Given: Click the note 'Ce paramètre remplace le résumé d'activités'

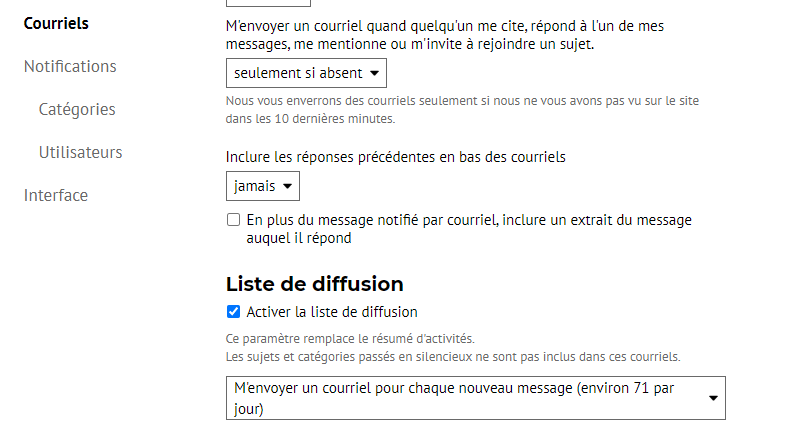Looking at the screenshot, I should 350,339.
